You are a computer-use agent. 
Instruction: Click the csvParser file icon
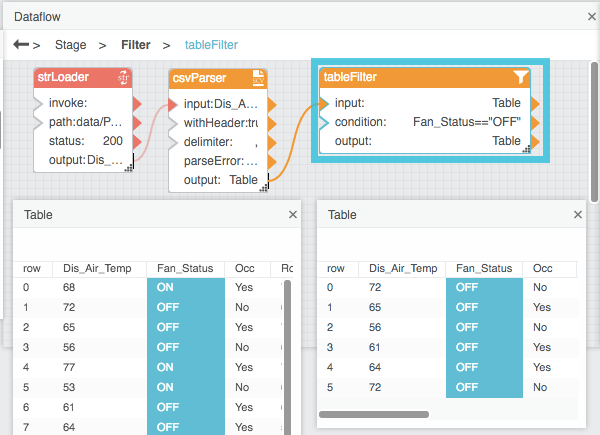click(x=257, y=78)
